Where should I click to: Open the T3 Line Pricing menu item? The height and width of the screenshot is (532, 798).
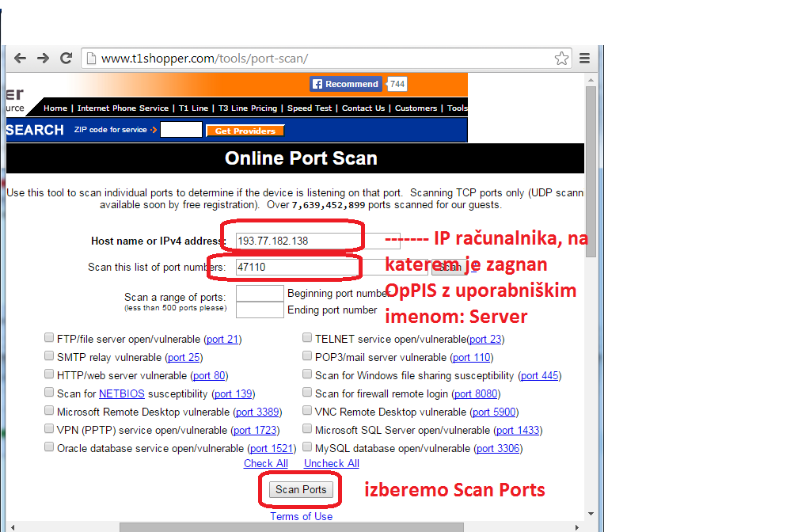point(248,108)
